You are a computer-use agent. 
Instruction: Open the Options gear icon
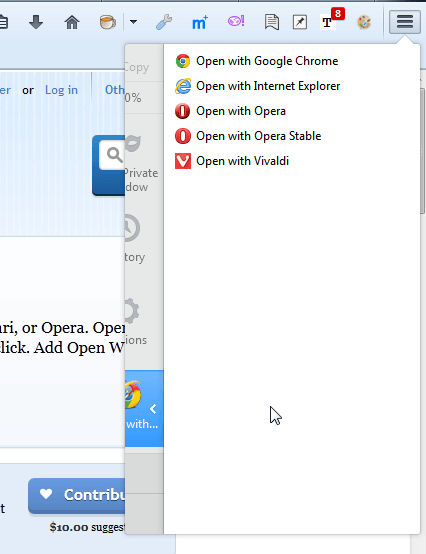[132, 311]
